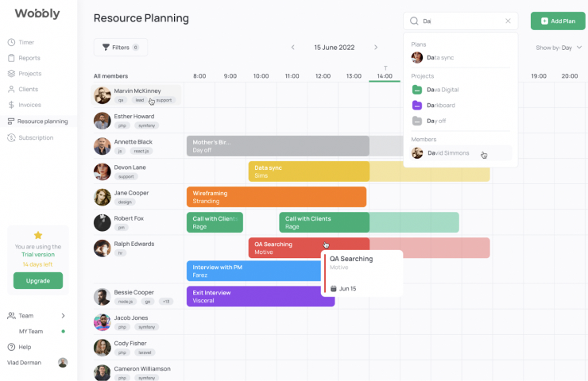Open the Filters button
588x381 pixels.
tap(120, 48)
